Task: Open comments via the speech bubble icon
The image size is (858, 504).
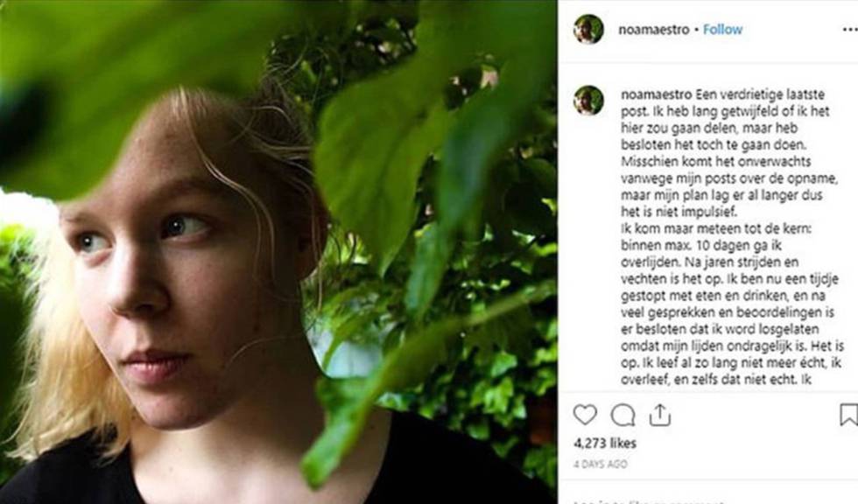Action: (622, 415)
